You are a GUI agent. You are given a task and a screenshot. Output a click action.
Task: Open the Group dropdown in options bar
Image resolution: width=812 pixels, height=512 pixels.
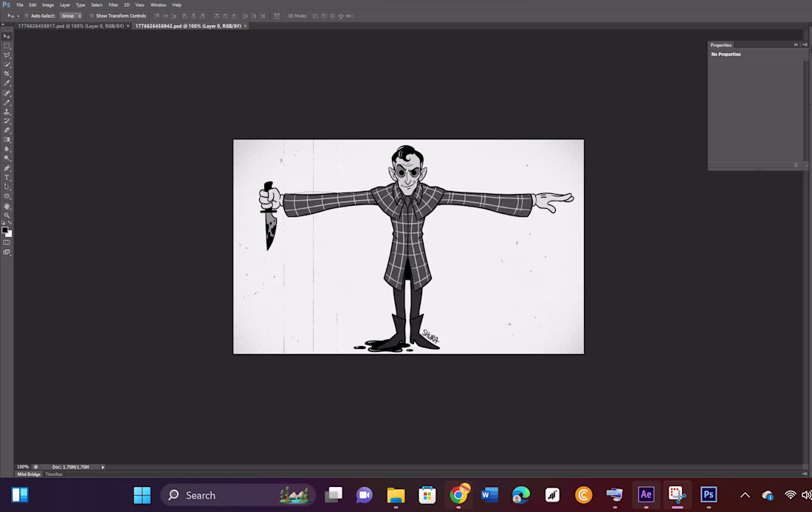point(72,15)
